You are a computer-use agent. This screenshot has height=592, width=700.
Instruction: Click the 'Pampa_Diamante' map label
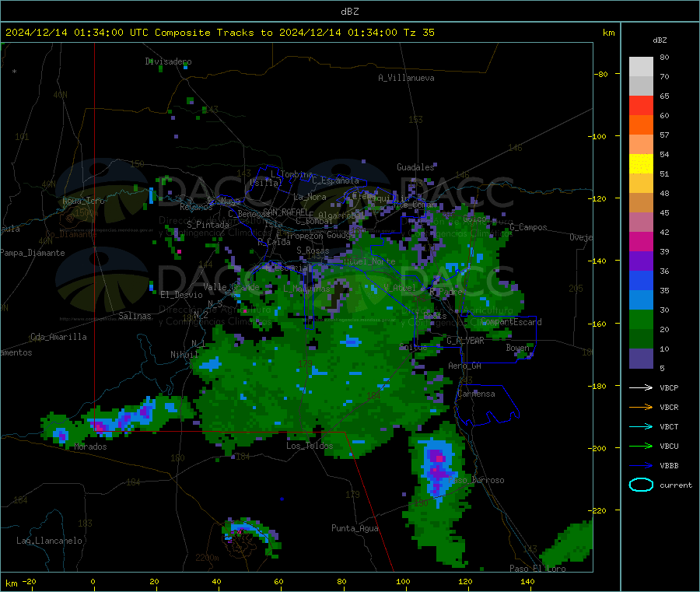click(33, 253)
